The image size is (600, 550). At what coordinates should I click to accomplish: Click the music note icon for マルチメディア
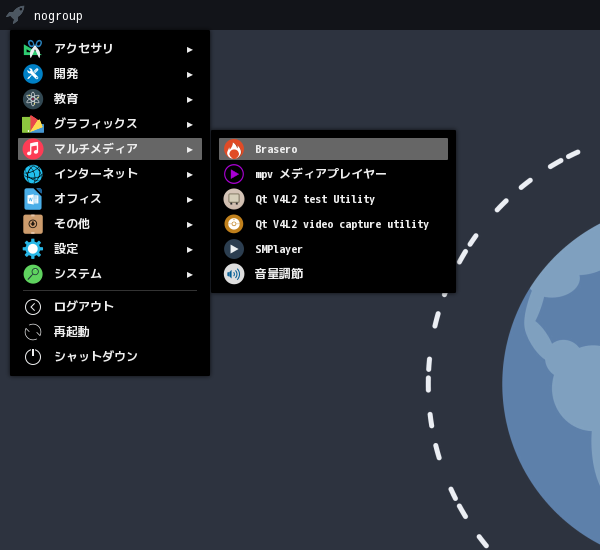tap(33, 149)
